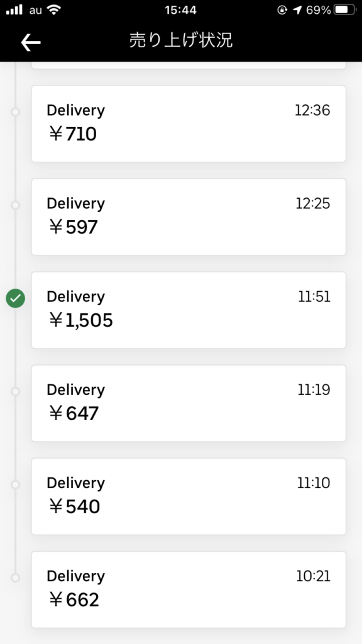
Task: Open the ¥540 delivery at 11:10
Action: click(x=189, y=497)
